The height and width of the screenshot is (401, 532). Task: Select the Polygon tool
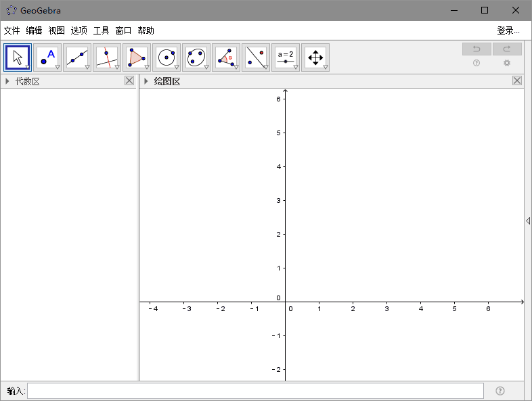[137, 57]
